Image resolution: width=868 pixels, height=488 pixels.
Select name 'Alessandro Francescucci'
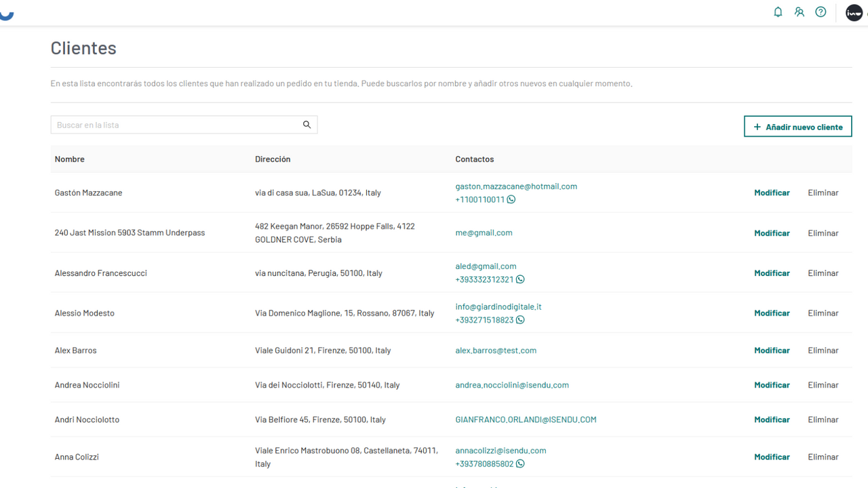pos(100,273)
